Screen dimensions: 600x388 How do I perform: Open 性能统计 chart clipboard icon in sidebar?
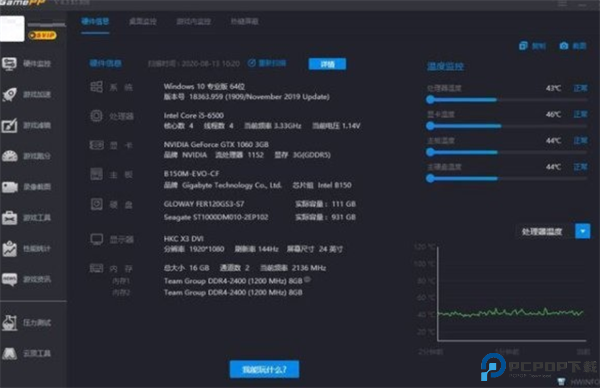pyautogui.click(x=9, y=249)
